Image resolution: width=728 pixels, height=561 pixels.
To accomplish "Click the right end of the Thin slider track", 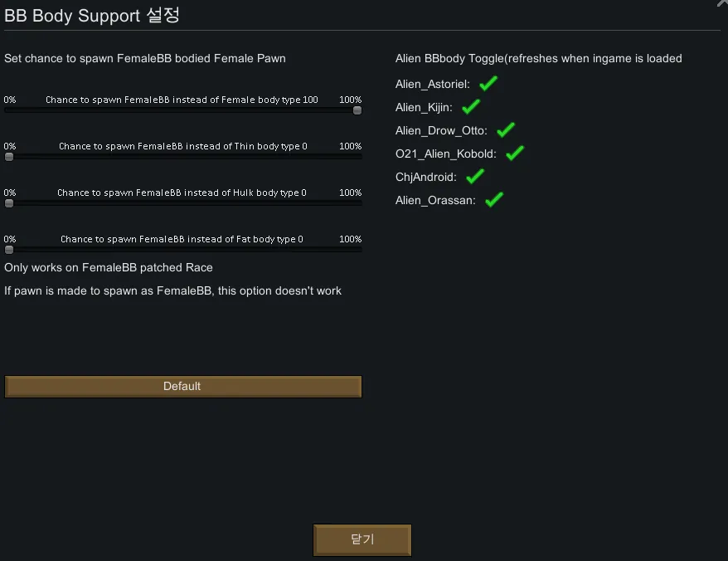I will (359, 156).
